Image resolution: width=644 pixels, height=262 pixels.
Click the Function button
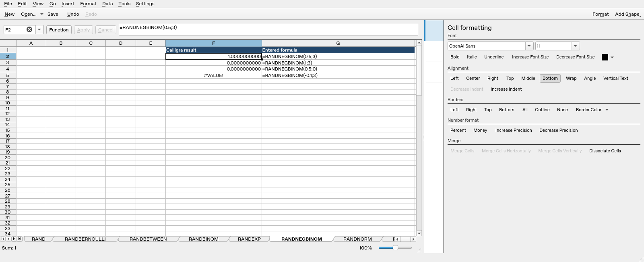click(x=59, y=30)
